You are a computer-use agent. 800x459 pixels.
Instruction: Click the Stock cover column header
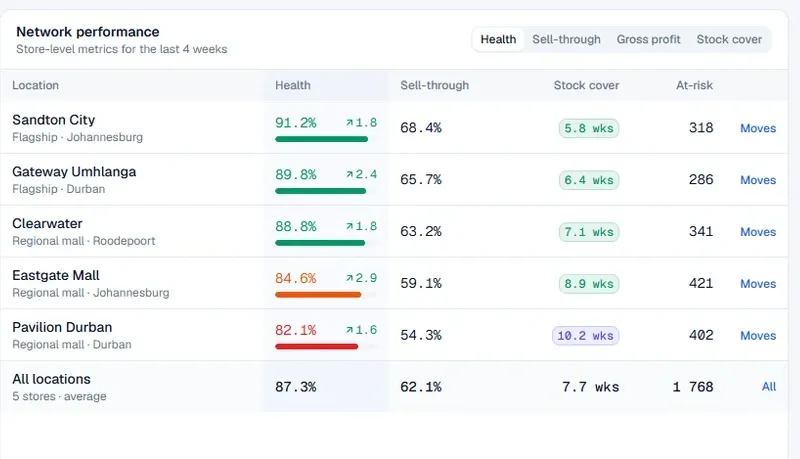click(x=586, y=85)
